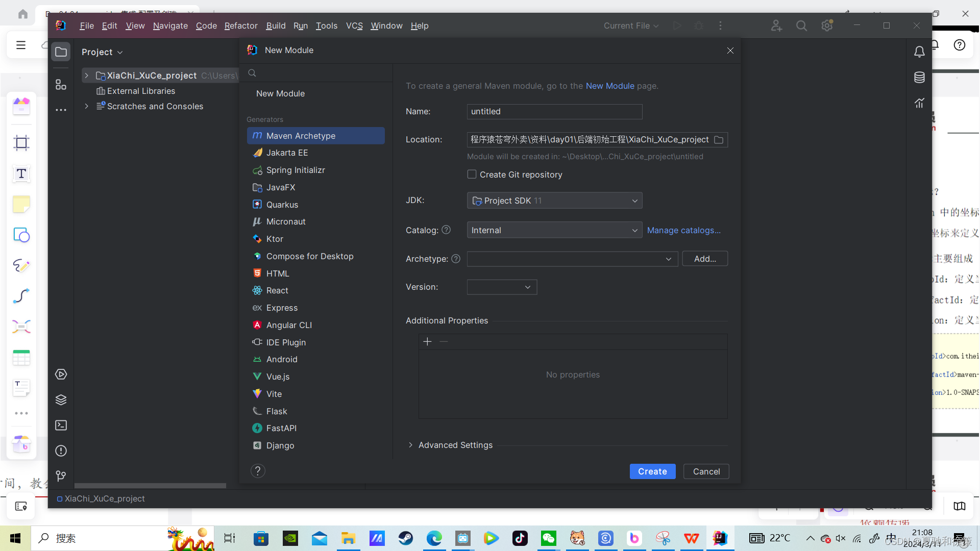Screen dimensions: 980x551
Task: Open the Navigate menu
Action: pos(170,26)
